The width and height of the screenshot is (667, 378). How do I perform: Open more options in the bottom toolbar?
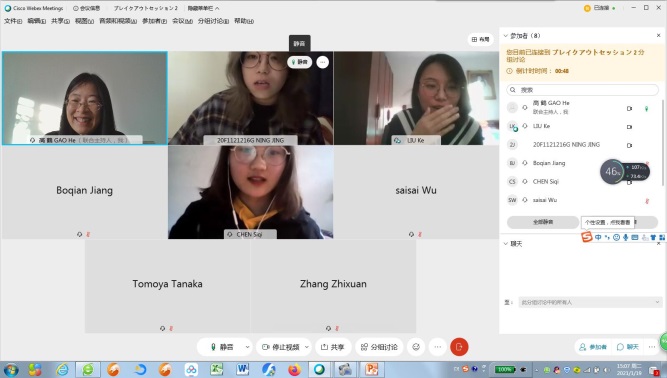pos(438,347)
